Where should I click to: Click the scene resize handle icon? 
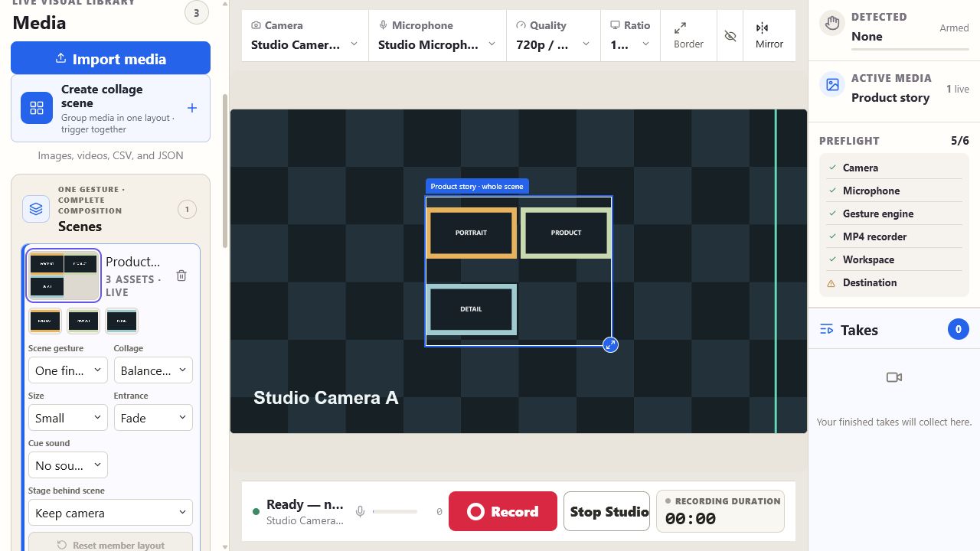610,345
